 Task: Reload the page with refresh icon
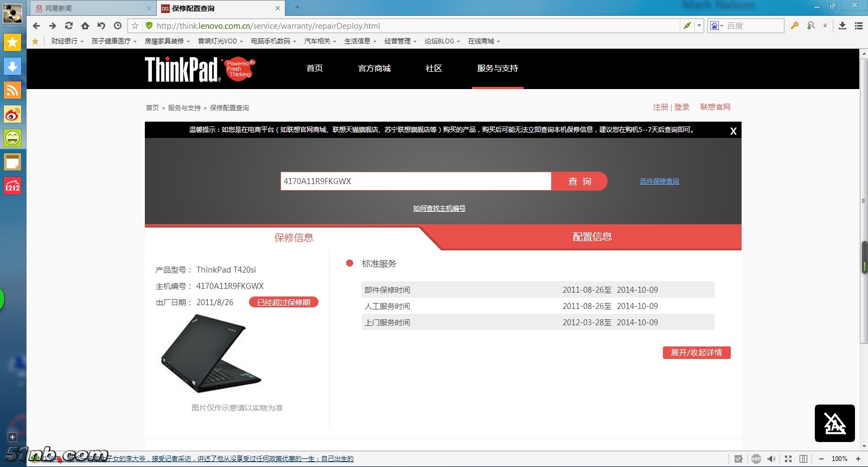(69, 26)
